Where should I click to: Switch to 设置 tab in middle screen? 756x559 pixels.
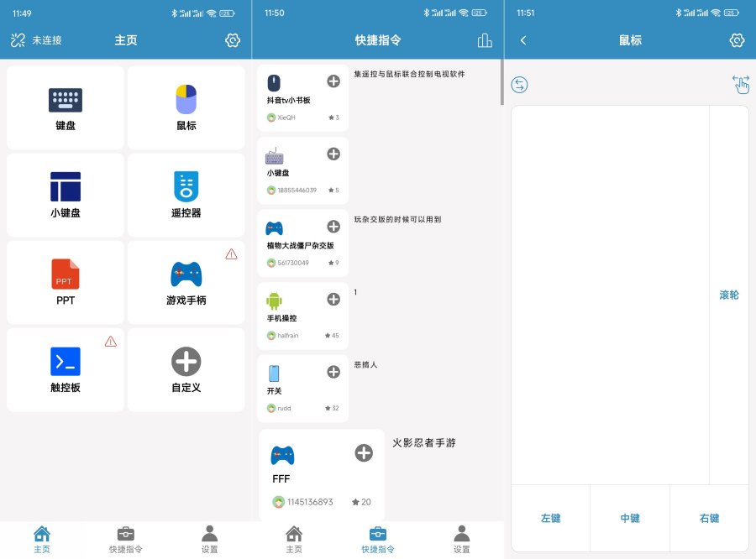click(x=461, y=540)
